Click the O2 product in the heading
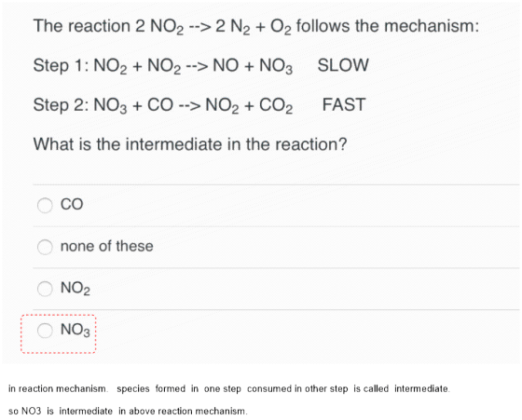The width and height of the screenshot is (522, 420). click(281, 27)
